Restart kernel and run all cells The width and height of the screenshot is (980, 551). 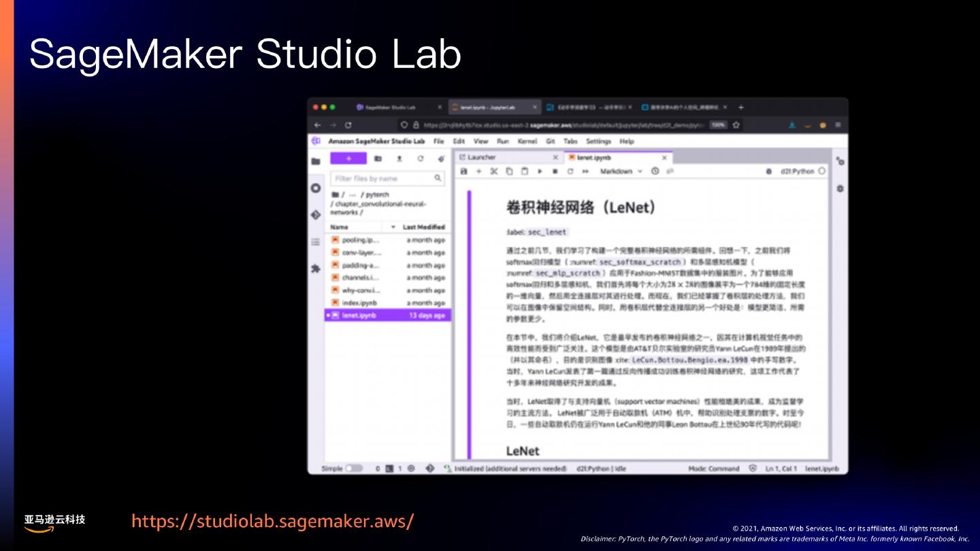click(585, 171)
